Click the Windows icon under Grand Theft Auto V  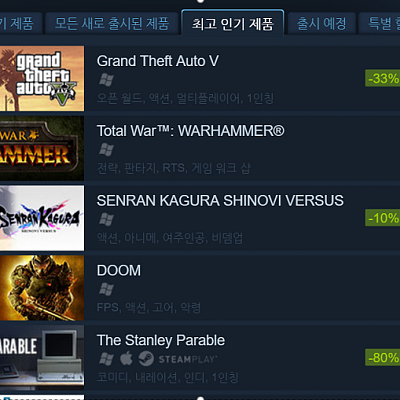[106, 80]
